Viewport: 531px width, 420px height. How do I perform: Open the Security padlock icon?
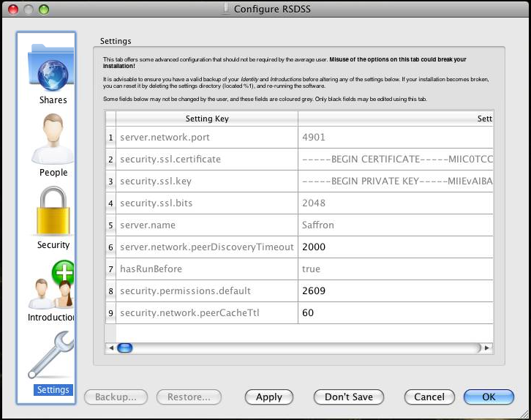click(x=53, y=212)
